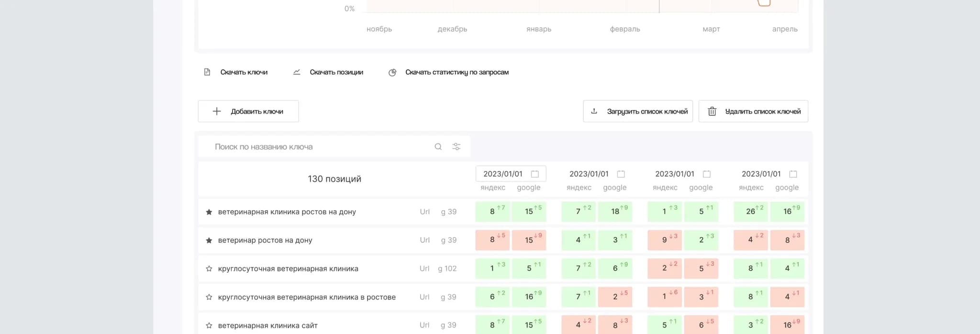
Task: Click the upload icon in Загрузить список ключей
Action: pyautogui.click(x=594, y=111)
